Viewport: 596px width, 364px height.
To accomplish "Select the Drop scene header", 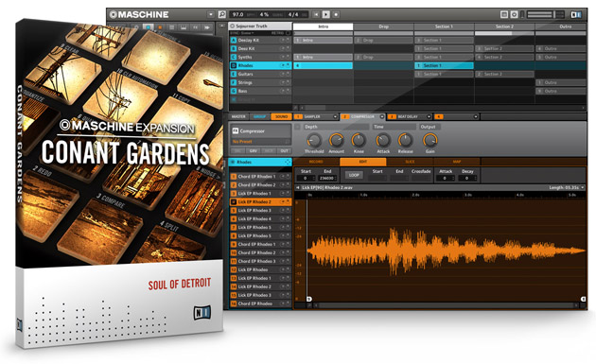I will 383,26.
